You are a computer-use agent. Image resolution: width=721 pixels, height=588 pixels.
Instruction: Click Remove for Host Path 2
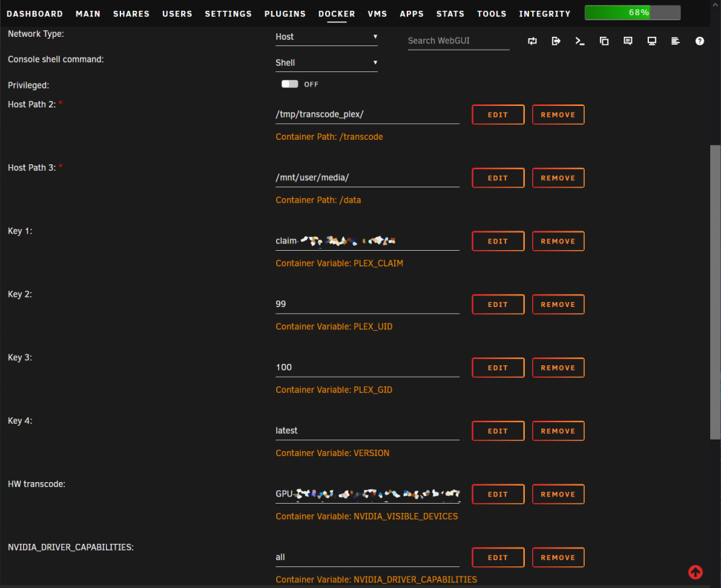558,115
